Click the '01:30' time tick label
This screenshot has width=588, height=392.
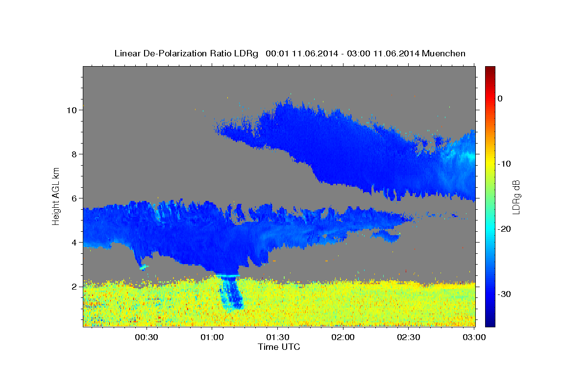(278, 338)
